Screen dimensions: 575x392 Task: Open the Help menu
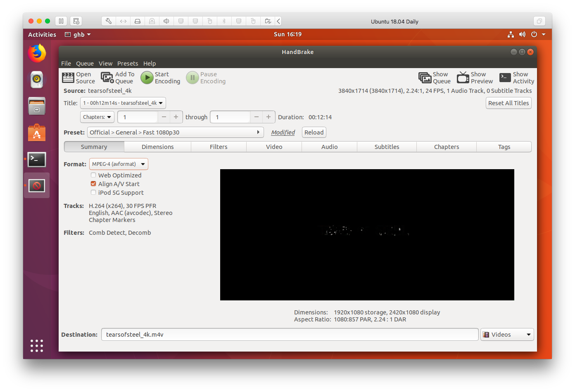pyautogui.click(x=150, y=64)
